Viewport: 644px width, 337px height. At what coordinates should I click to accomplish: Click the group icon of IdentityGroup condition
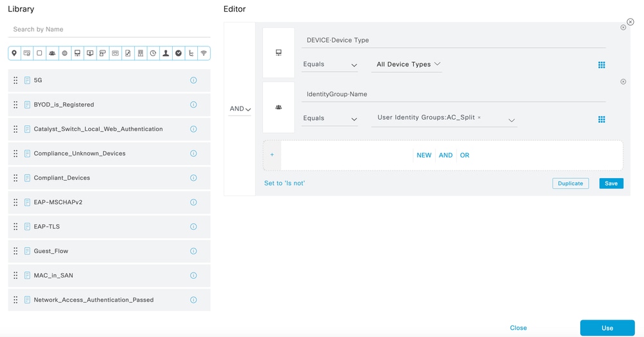[278, 107]
